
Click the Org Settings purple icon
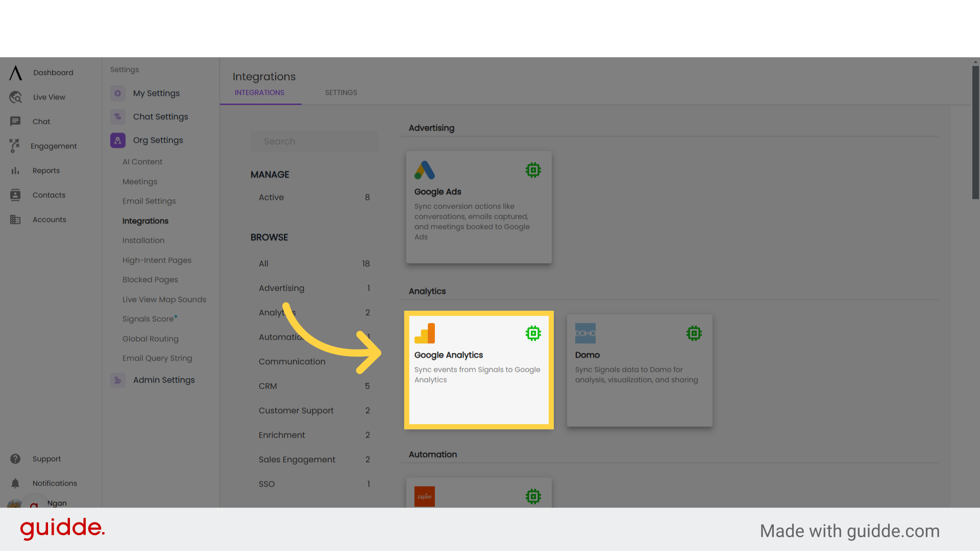pyautogui.click(x=118, y=140)
